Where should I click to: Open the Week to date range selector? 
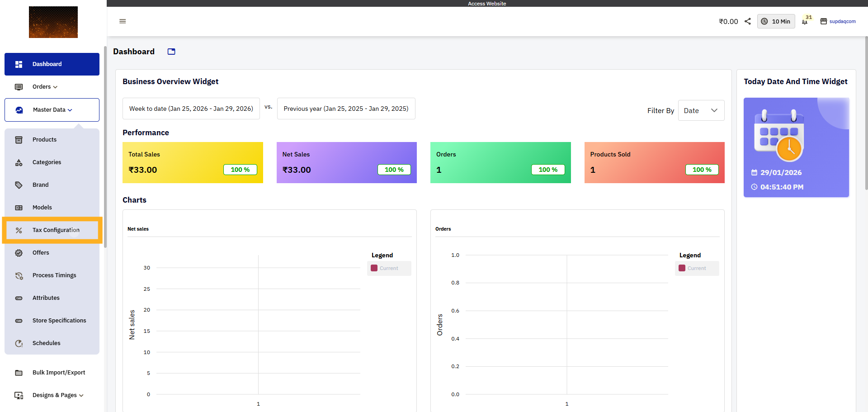click(x=191, y=109)
